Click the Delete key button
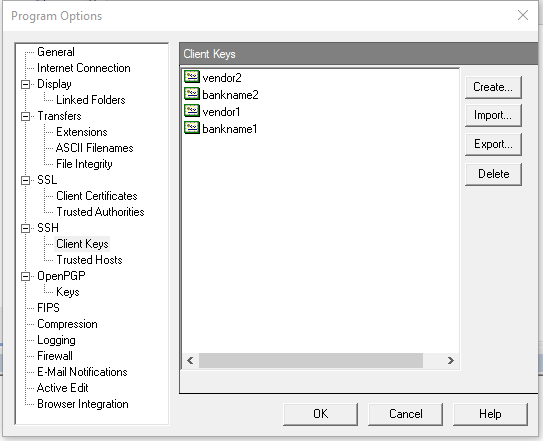The width and height of the screenshot is (543, 441). click(x=493, y=174)
